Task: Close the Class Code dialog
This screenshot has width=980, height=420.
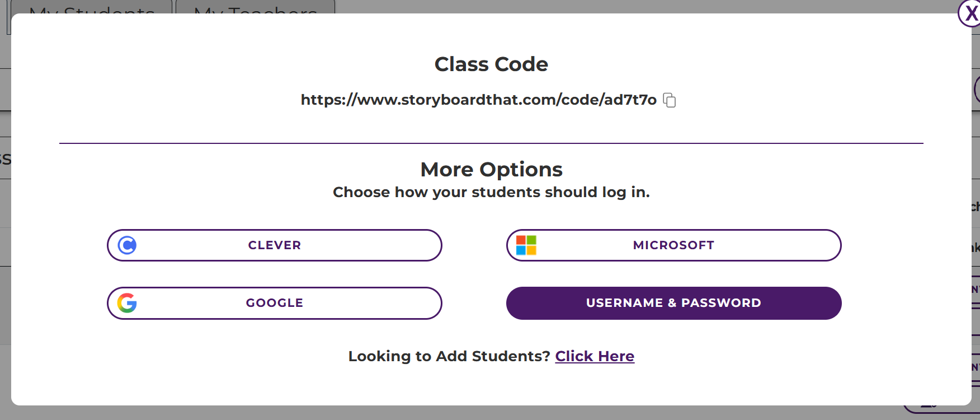Action: tap(970, 14)
